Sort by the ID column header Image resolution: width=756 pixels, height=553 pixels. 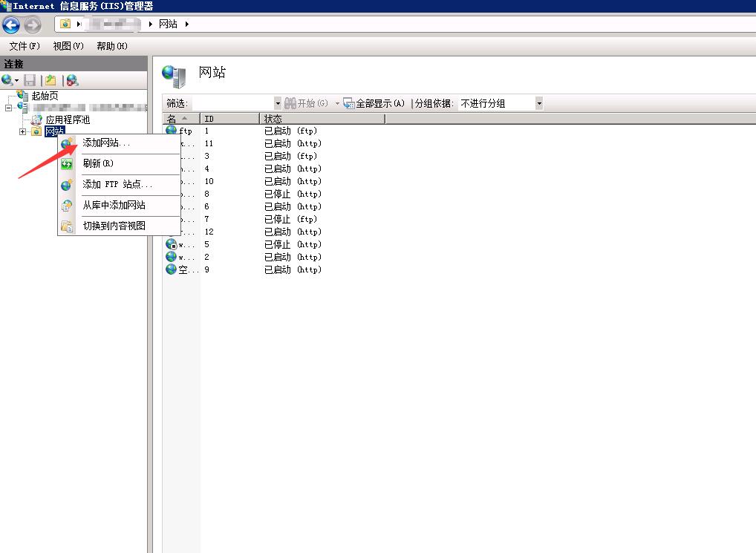(x=230, y=119)
